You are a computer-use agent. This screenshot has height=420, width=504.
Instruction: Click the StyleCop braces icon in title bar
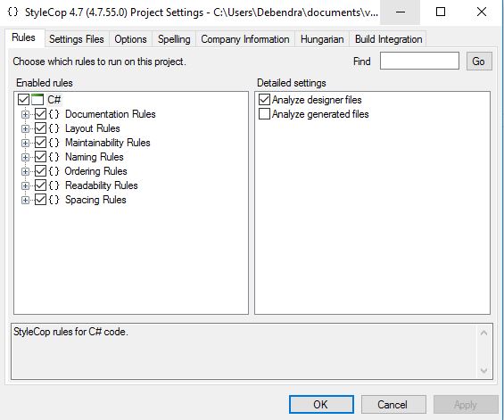pos(12,12)
